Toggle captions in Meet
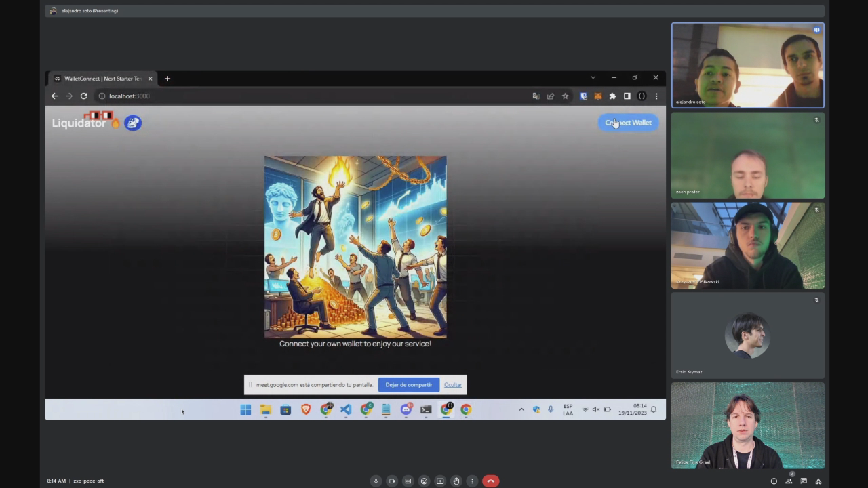 click(408, 481)
